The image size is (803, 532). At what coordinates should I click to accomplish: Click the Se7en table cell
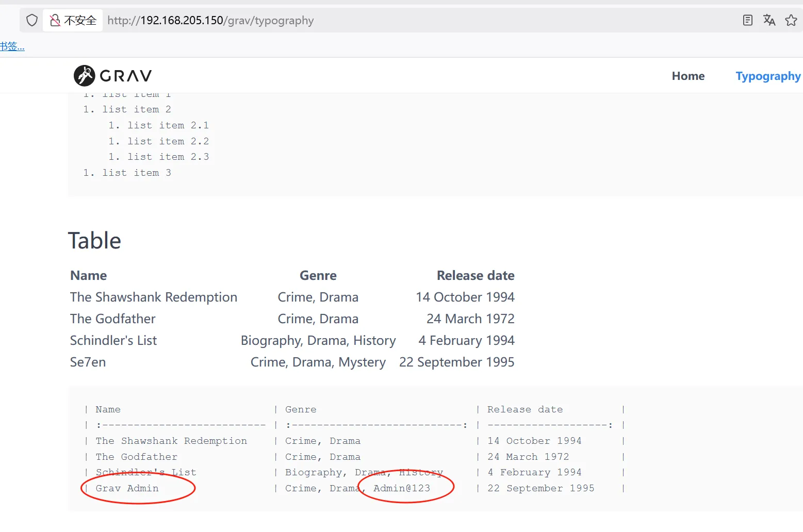[88, 362]
